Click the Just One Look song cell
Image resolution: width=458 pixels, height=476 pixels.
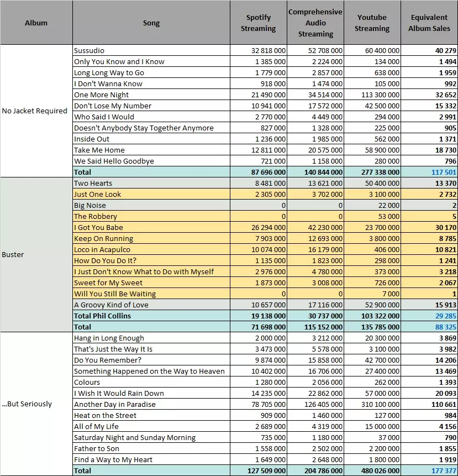[x=151, y=194]
